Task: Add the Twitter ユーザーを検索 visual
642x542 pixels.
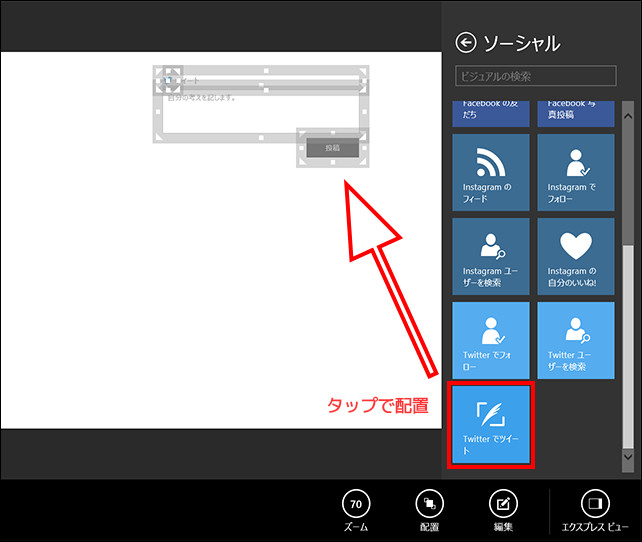Action: (x=576, y=341)
